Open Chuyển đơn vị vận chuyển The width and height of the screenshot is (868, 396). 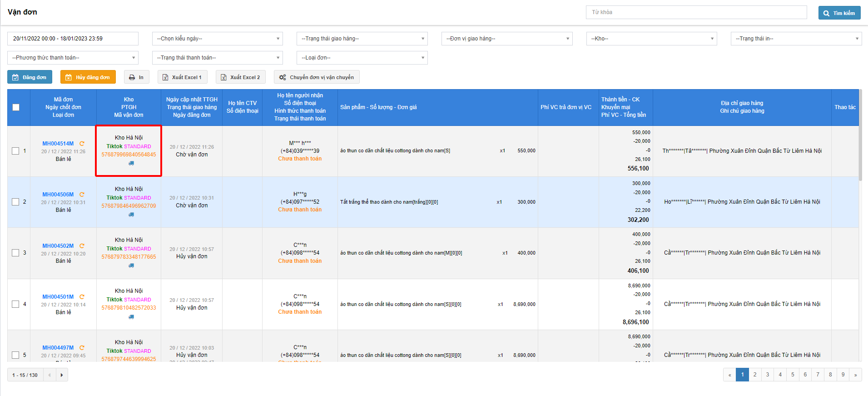click(x=317, y=77)
